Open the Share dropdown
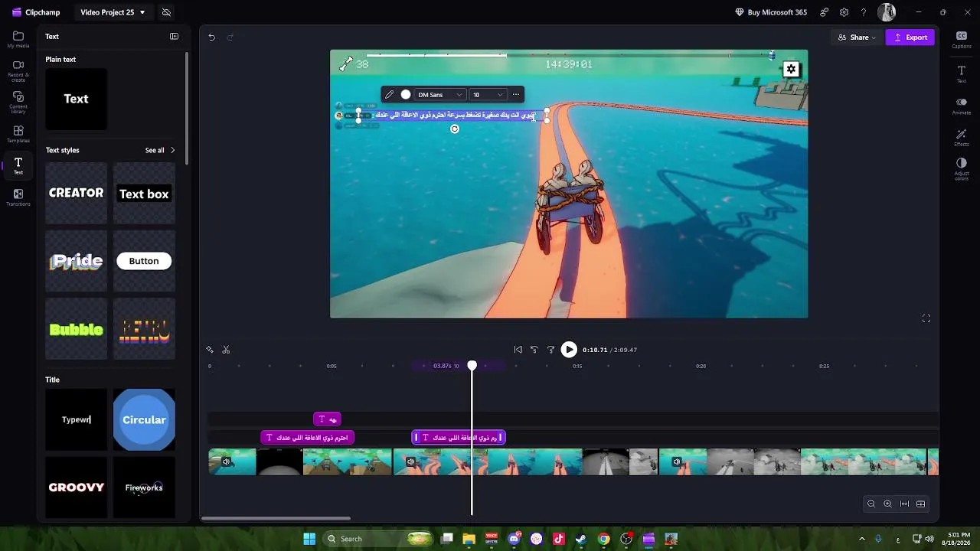 (857, 37)
